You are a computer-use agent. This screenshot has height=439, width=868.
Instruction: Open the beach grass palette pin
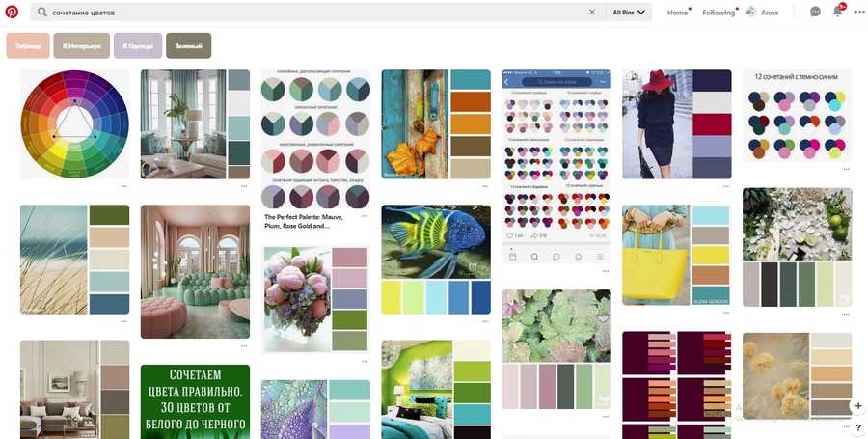tap(74, 260)
